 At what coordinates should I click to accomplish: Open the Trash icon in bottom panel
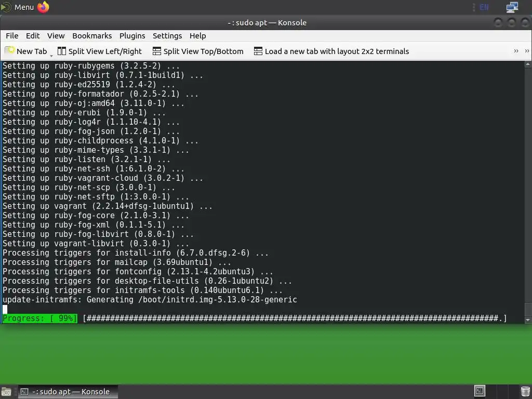(525, 392)
